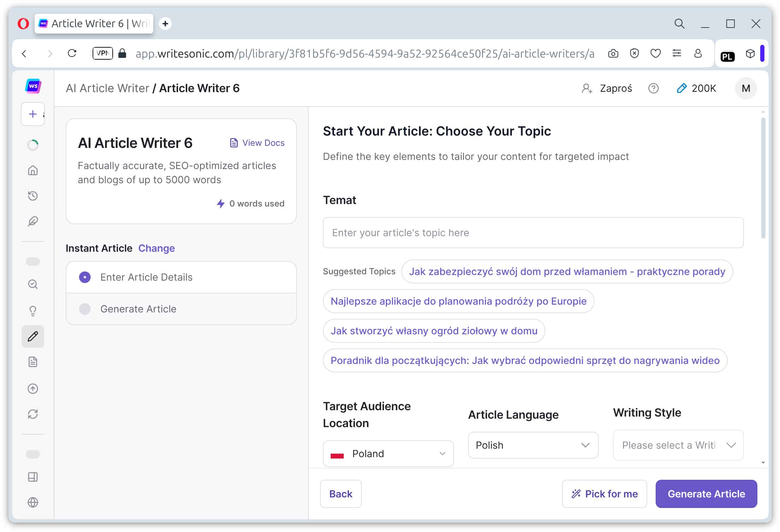Open the home icon in sidebar
This screenshot has width=780, height=532.
pyautogui.click(x=33, y=171)
